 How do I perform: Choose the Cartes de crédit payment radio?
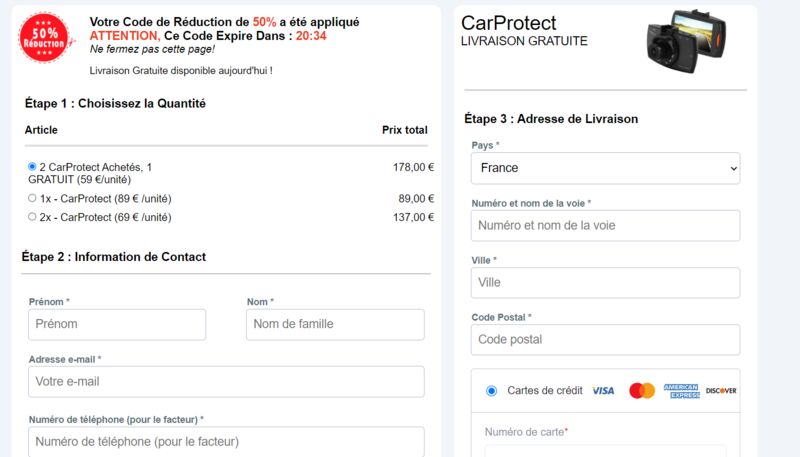[491, 391]
